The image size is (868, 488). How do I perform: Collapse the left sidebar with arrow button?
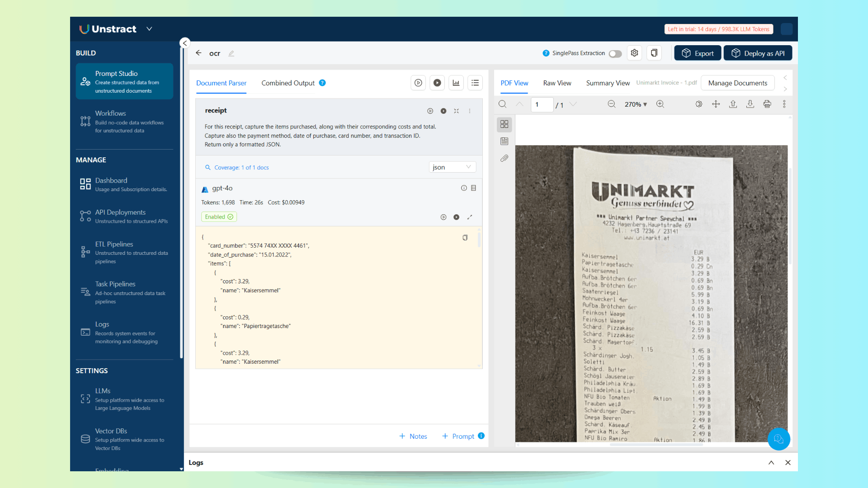pyautogui.click(x=184, y=43)
